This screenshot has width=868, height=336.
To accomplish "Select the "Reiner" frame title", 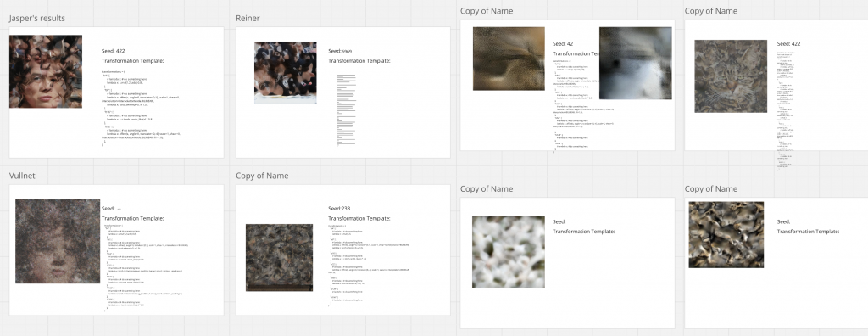I will 248,19.
